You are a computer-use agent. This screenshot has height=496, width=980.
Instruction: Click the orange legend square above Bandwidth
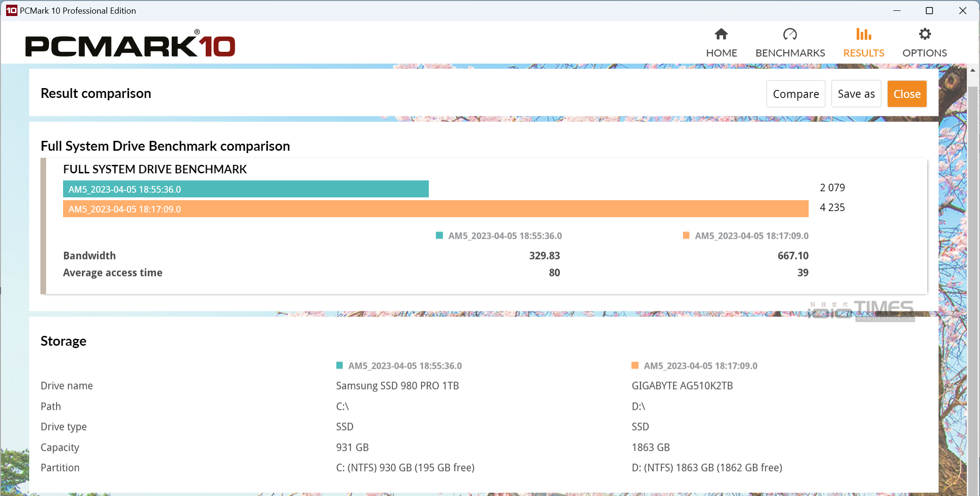click(686, 236)
